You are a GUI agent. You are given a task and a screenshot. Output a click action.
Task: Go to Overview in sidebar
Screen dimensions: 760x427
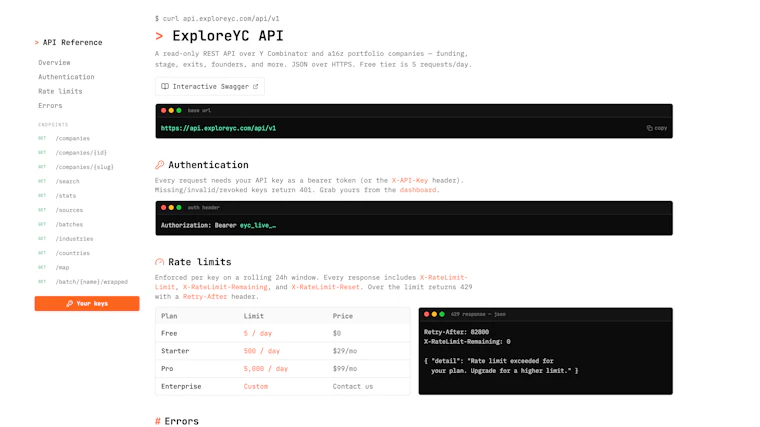[54, 63]
